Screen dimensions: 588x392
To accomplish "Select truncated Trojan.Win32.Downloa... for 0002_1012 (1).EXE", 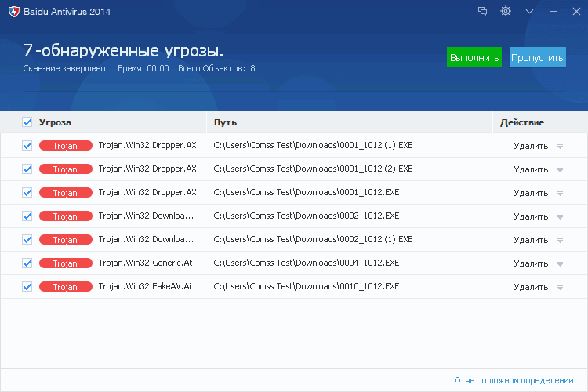I will [146, 239].
